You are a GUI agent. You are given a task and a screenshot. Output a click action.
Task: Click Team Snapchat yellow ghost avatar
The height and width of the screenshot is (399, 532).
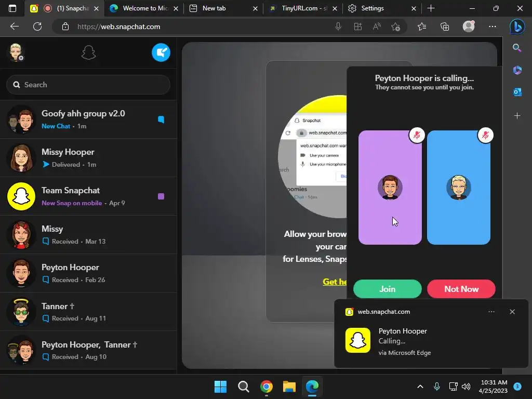tap(21, 196)
